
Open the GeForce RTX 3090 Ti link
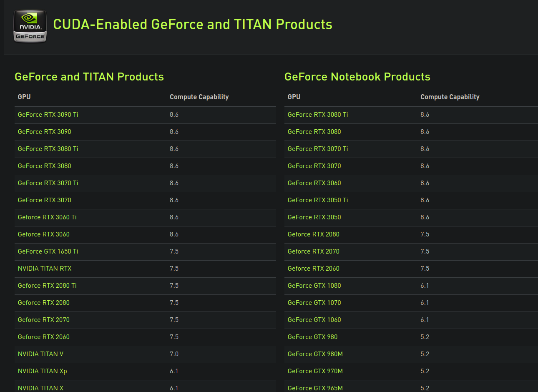pos(48,115)
